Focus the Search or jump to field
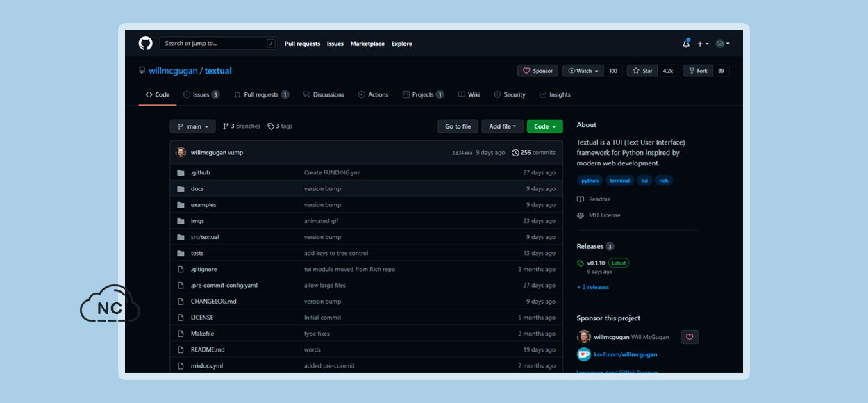Image resolution: width=868 pixels, height=403 pixels. pos(218,43)
